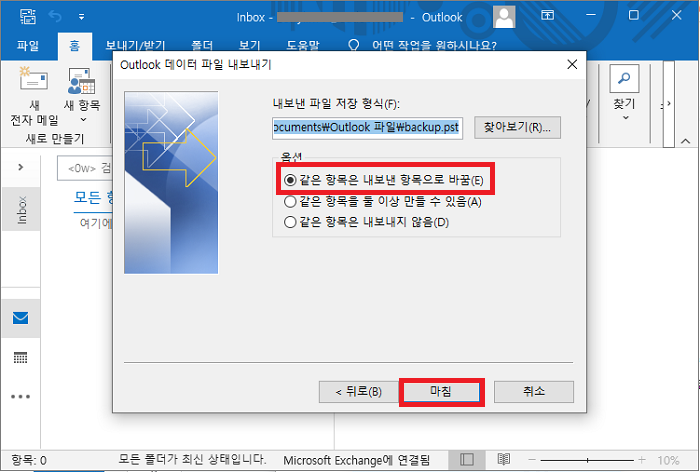Click the undo arrow in title bar

pyautogui.click(x=55, y=17)
